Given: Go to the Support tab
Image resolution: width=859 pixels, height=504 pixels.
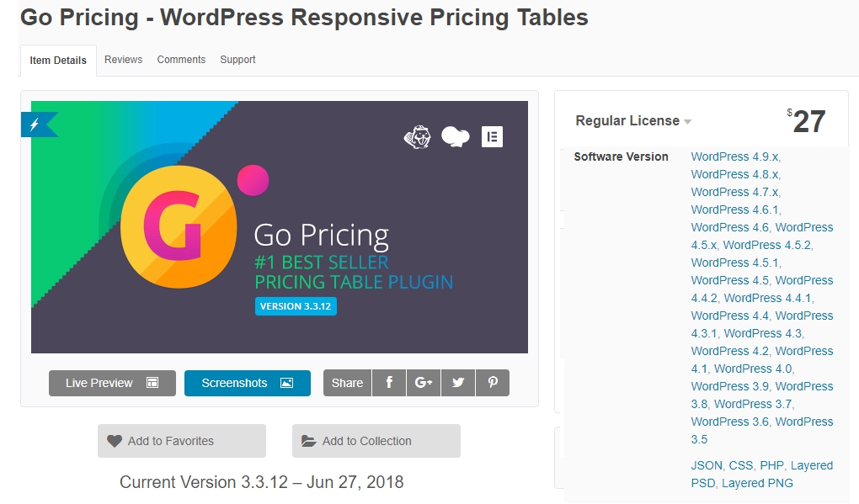Looking at the screenshot, I should (x=237, y=60).
